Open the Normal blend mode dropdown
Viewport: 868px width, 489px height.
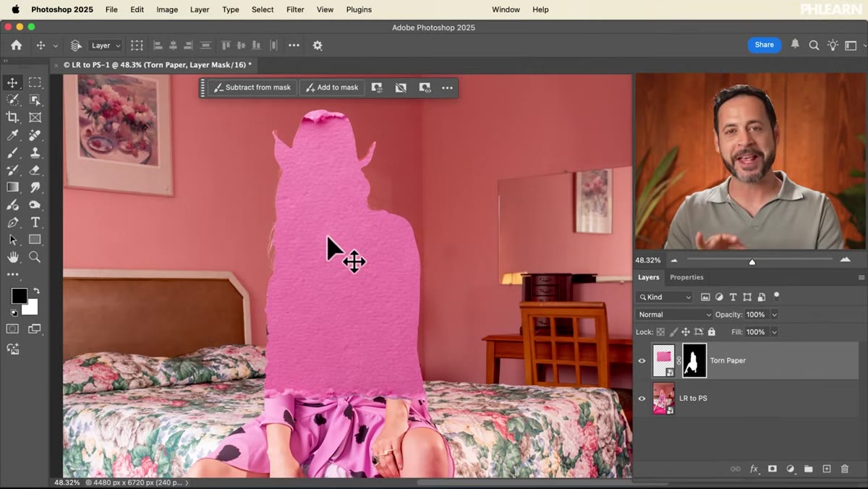click(x=674, y=315)
